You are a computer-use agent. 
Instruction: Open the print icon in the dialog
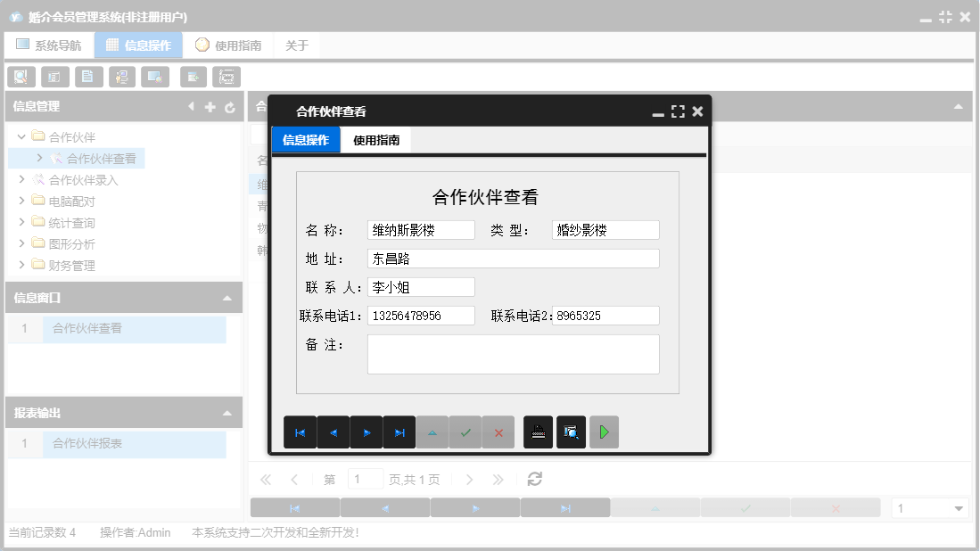coord(538,432)
